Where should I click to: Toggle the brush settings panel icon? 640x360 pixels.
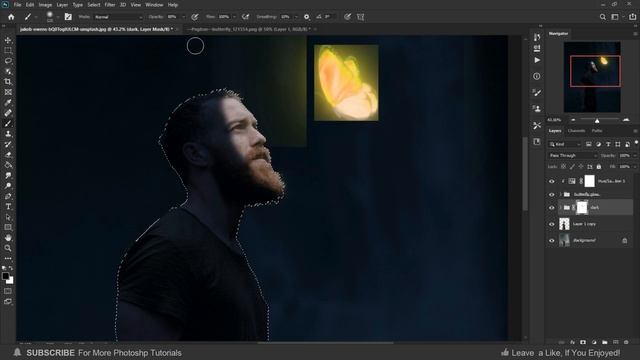[68, 17]
